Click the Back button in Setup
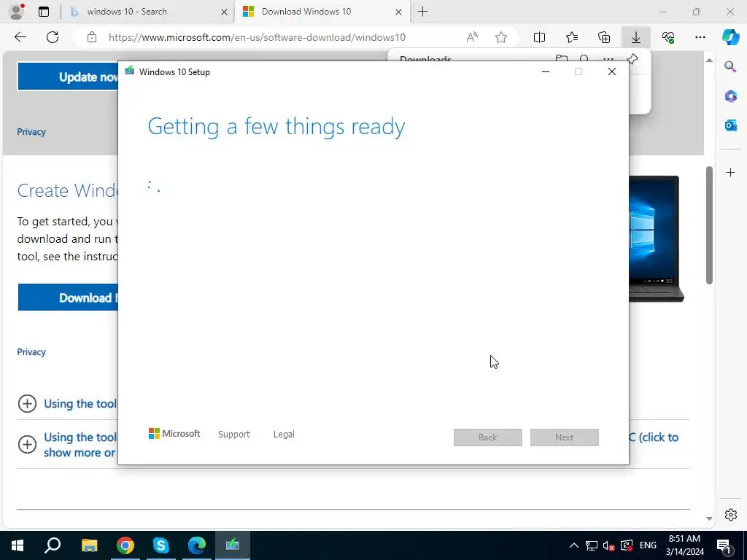Screen dimensions: 747x560 (x=488, y=437)
